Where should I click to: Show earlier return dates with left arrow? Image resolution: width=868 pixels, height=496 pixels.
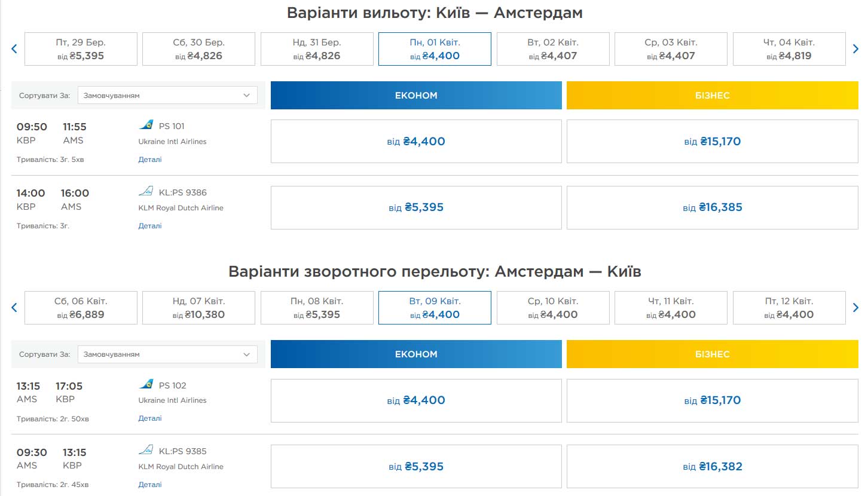pos(14,308)
